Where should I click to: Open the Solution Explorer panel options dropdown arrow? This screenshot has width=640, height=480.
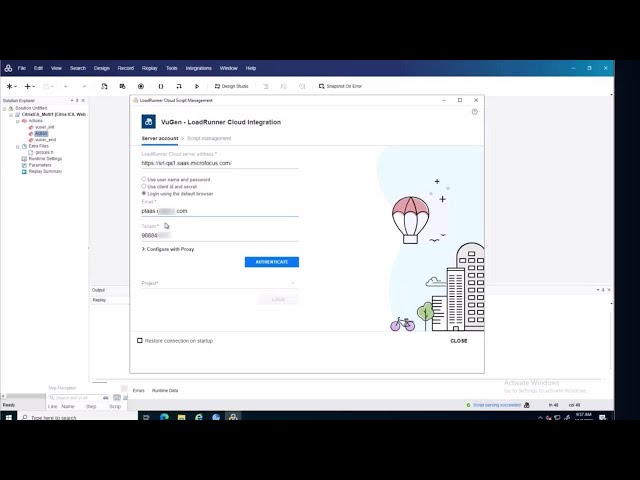coord(72,100)
